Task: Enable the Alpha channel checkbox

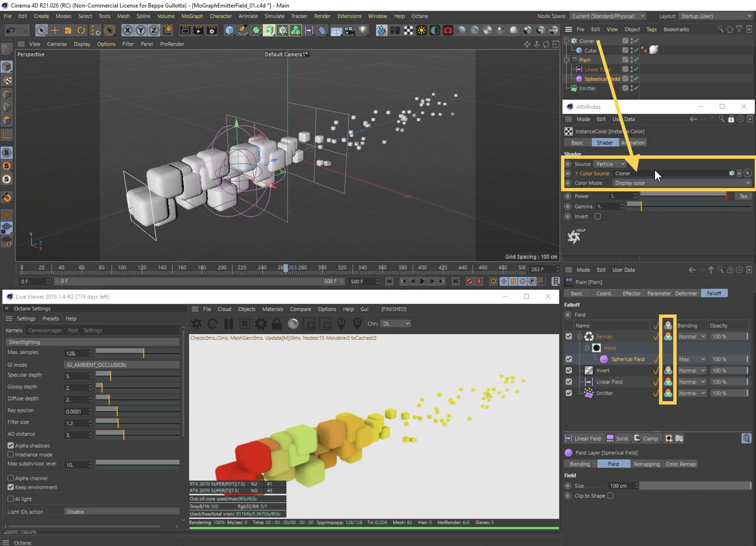Action: (11, 478)
